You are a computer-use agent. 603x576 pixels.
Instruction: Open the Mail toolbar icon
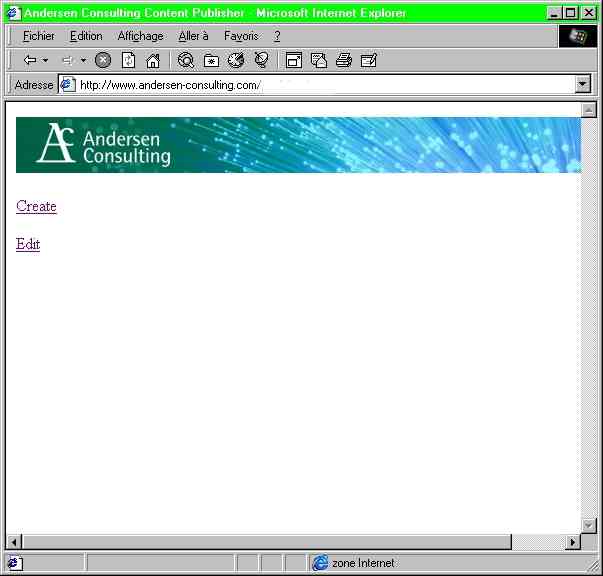tap(319, 60)
